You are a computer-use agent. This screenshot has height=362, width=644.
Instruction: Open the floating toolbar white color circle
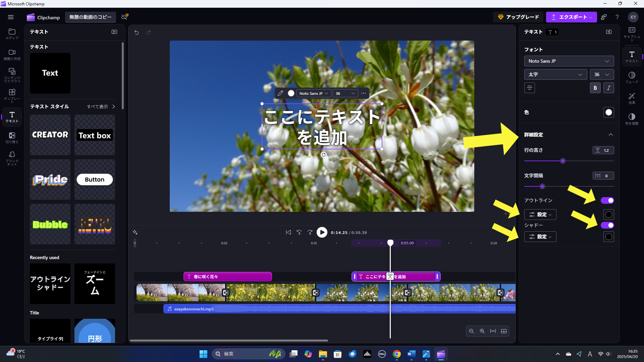(291, 93)
